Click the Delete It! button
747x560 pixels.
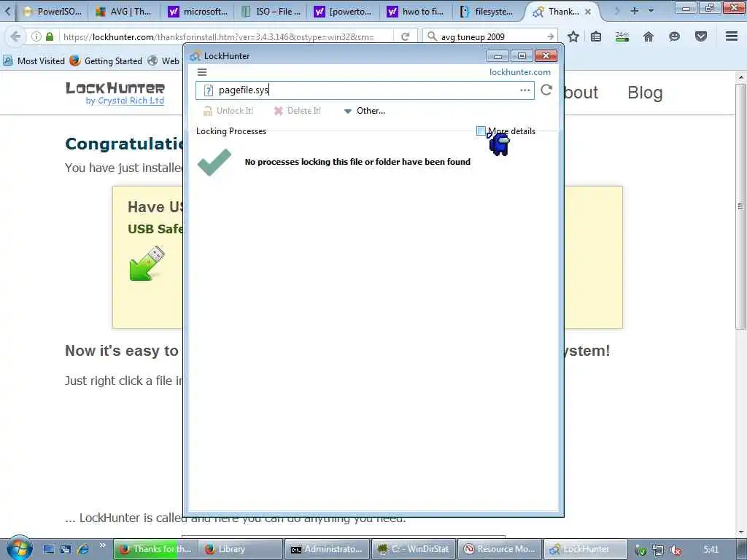pos(298,111)
